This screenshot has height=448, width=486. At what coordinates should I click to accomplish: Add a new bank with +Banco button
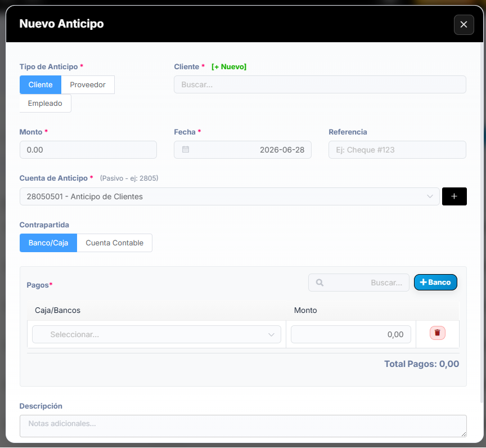(x=435, y=282)
